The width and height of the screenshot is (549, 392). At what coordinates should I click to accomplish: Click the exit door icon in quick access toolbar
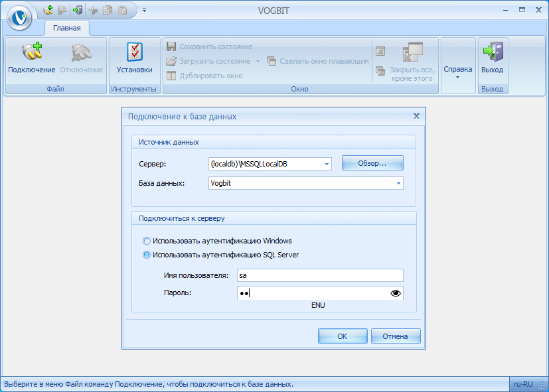tap(78, 10)
